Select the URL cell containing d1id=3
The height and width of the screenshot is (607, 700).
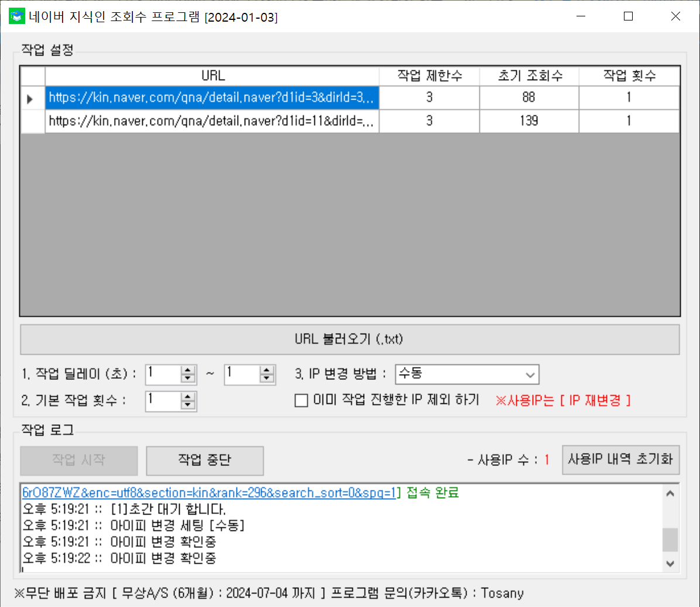tap(212, 98)
